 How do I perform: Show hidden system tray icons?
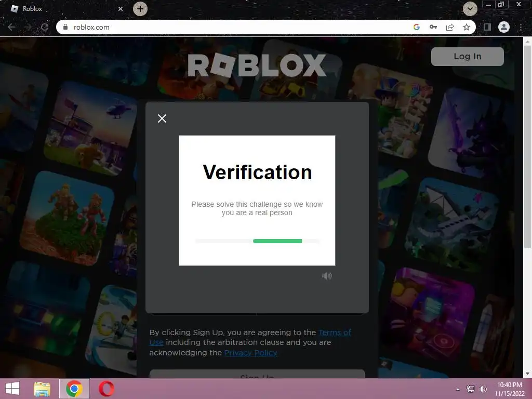[458, 389]
